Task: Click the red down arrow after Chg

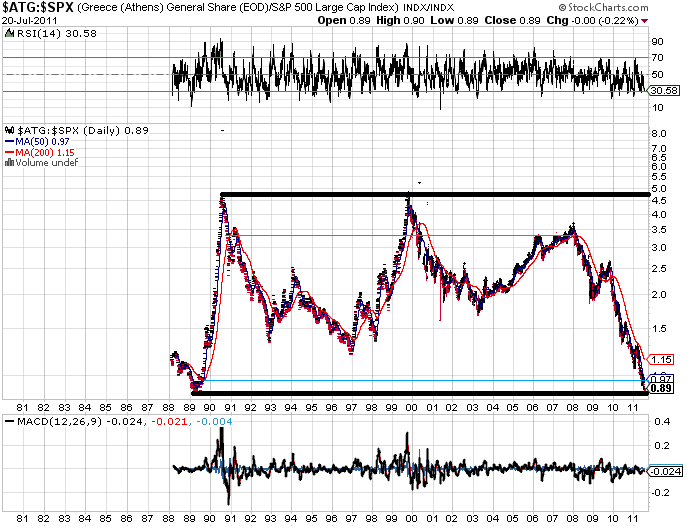Action: click(x=645, y=21)
